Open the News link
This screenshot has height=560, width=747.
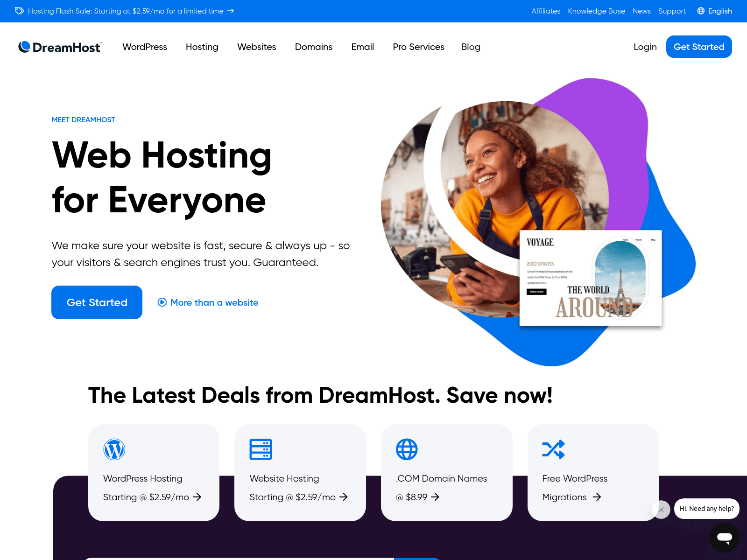(641, 11)
